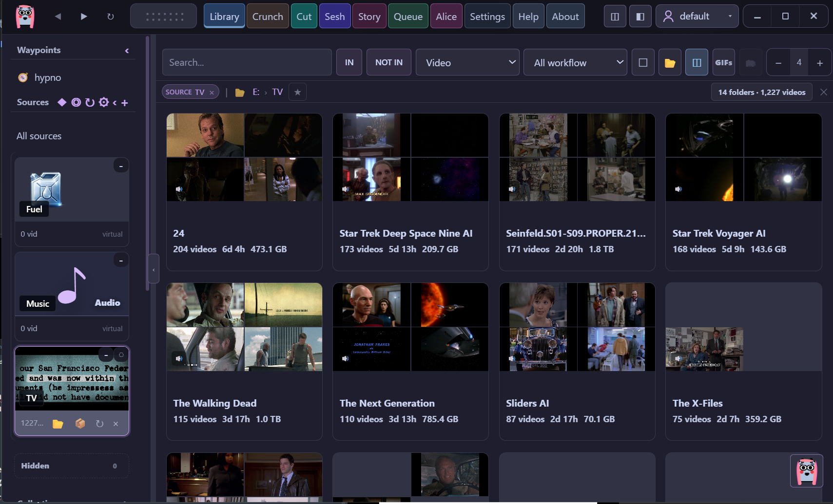
Task: Click the Search input field
Action: [x=247, y=62]
